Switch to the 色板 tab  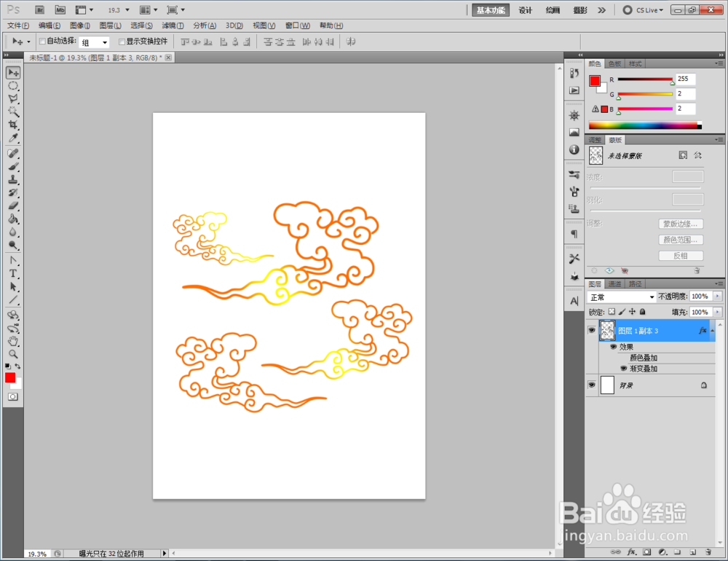(614, 63)
